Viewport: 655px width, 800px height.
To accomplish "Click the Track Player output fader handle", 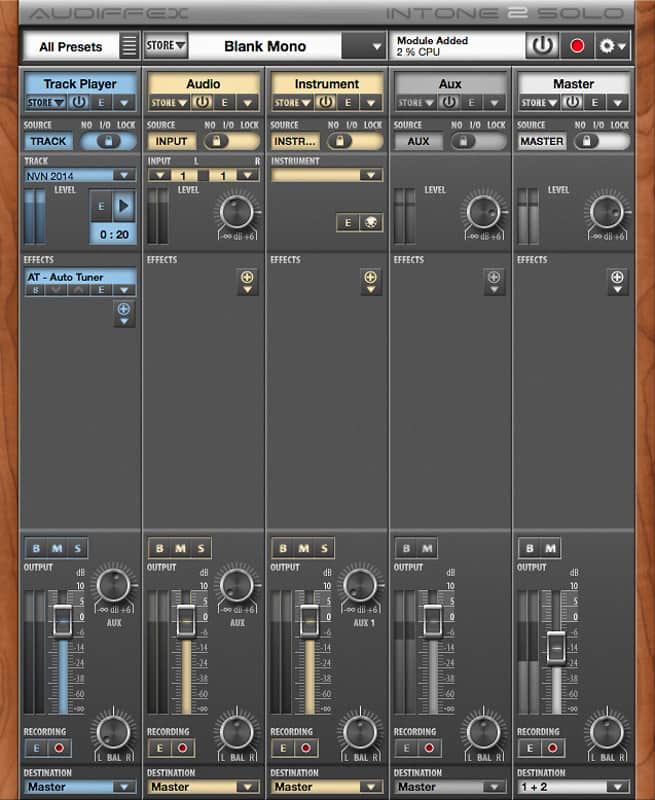I will [x=63, y=620].
